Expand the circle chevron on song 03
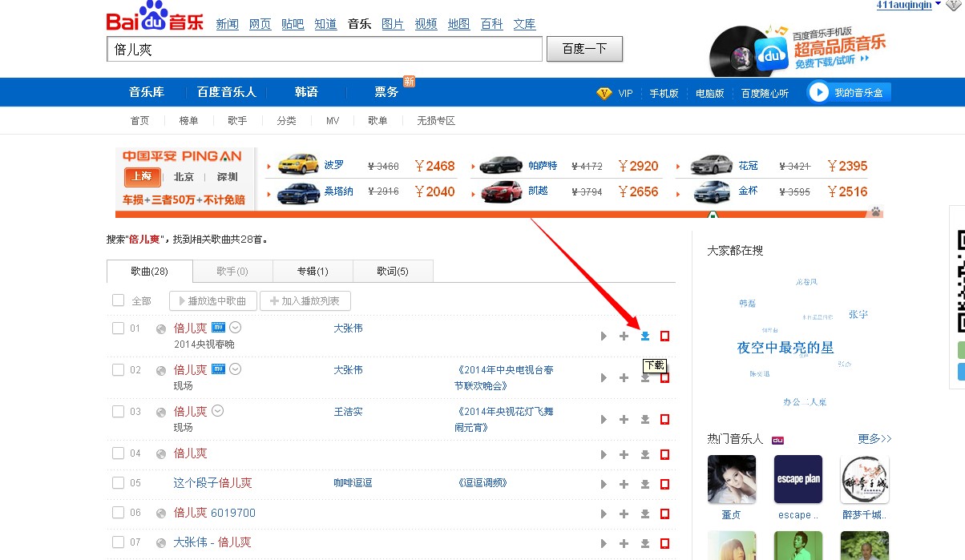The height and width of the screenshot is (560, 965). [x=217, y=410]
